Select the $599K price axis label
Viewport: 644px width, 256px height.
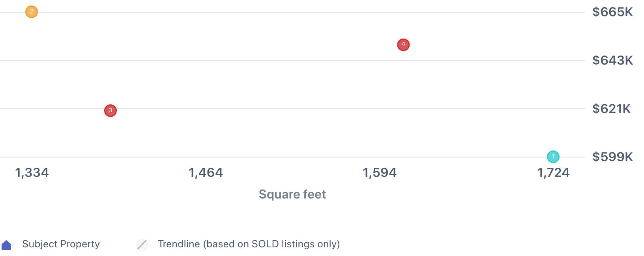click(612, 157)
